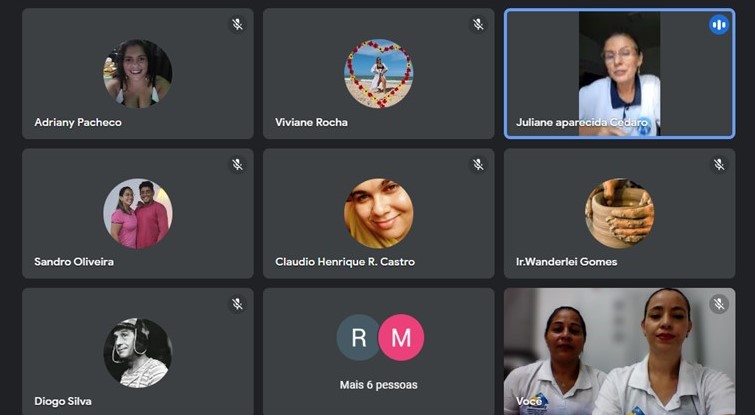This screenshot has width=755, height=415.
Task: Click speaking indicator on Juliane aparecida Cedaro tile
Action: click(x=719, y=25)
